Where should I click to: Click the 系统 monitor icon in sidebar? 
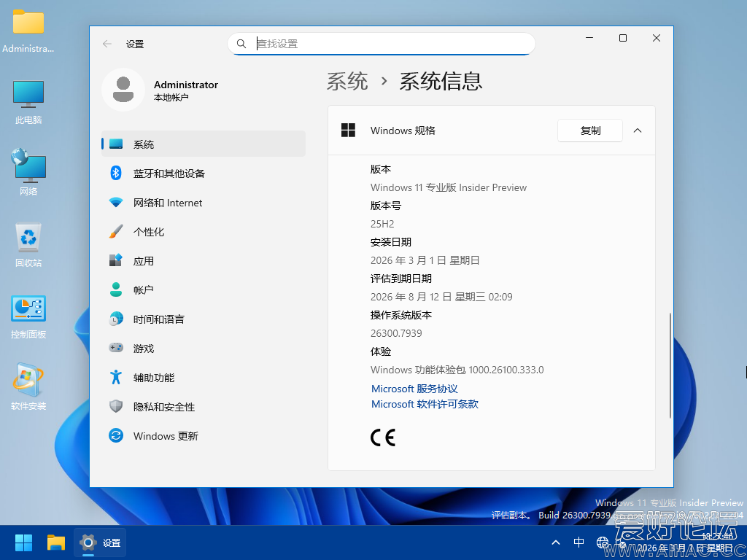coord(116,144)
